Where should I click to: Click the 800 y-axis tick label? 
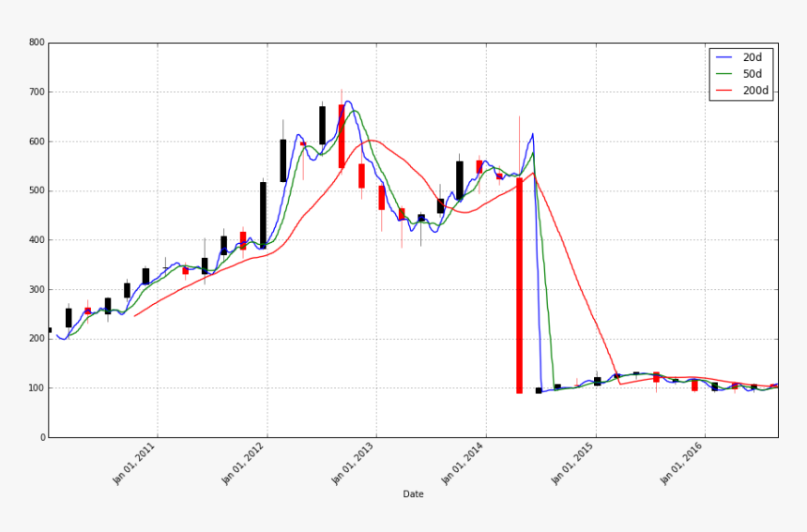(x=36, y=43)
